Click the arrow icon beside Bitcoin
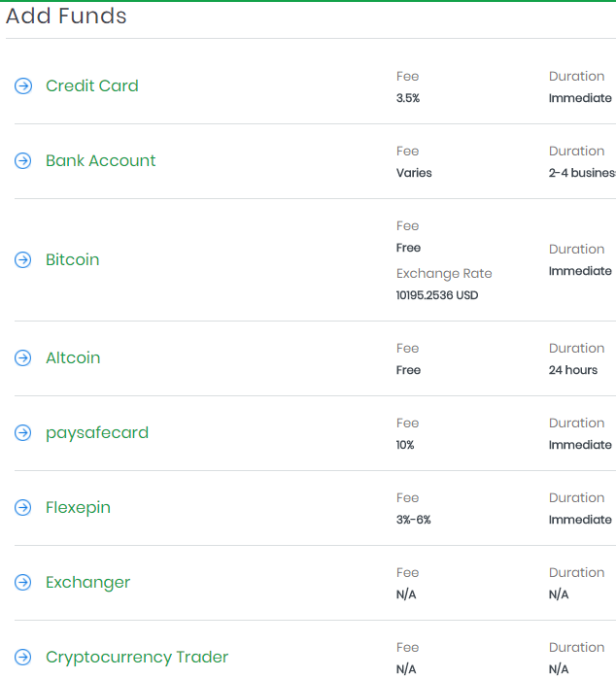Screen dimensions: 616x678 pyautogui.click(x=23, y=260)
